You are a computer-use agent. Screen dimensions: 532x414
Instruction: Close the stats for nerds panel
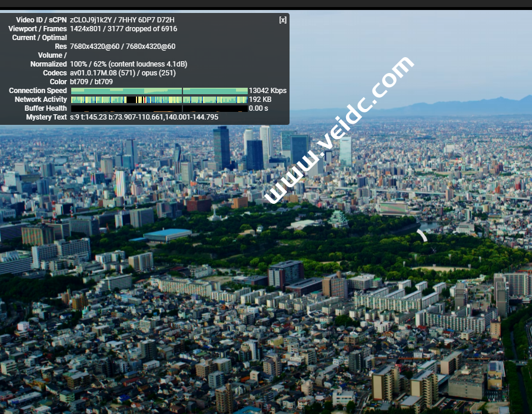pyautogui.click(x=282, y=20)
